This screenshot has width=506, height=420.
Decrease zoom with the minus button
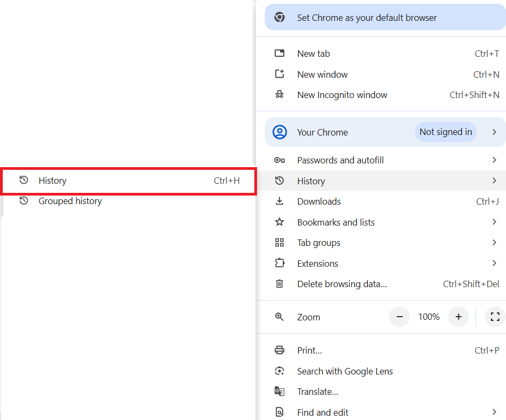(x=399, y=317)
